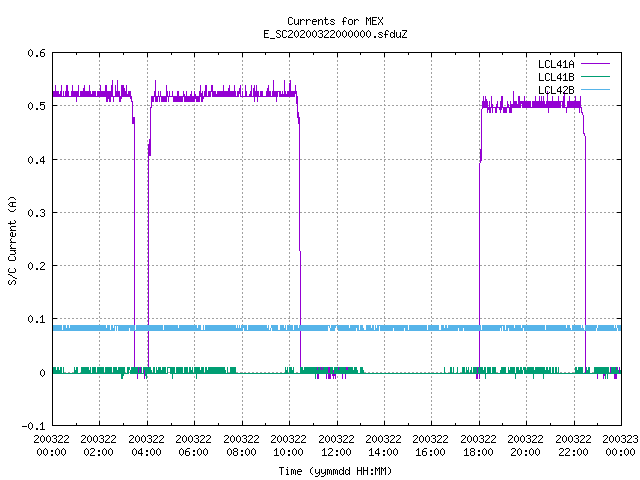
Task: Click the x-axis tick label 200322 10:00
Action: [x=289, y=446]
